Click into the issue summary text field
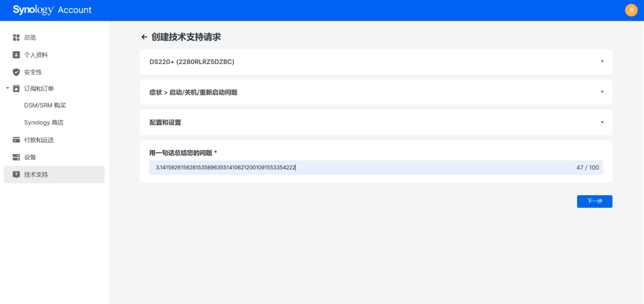This screenshot has width=644, height=304. tap(376, 168)
